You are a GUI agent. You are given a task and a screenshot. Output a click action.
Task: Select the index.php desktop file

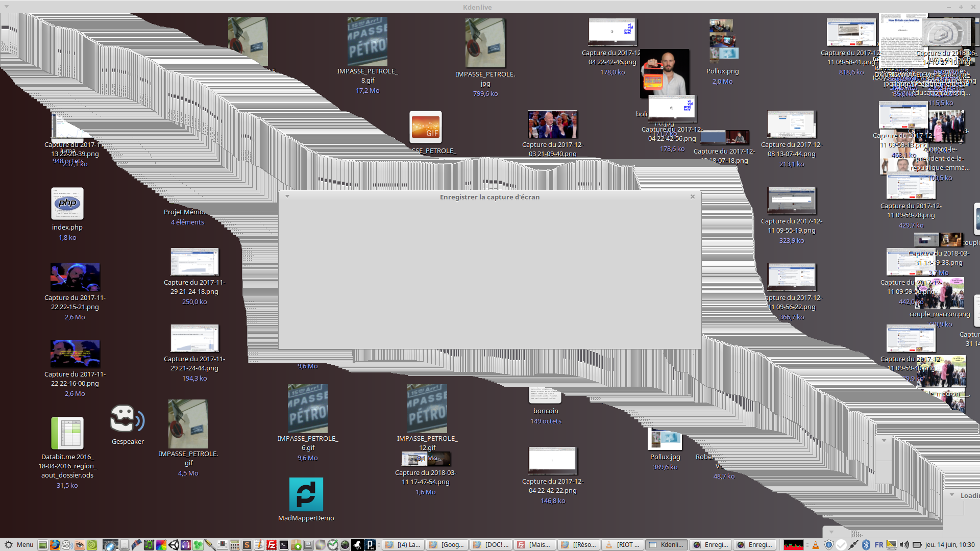click(67, 204)
